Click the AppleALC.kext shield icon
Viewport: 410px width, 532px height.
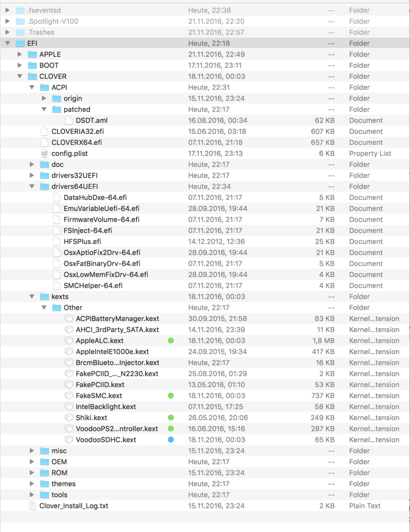[x=69, y=341]
